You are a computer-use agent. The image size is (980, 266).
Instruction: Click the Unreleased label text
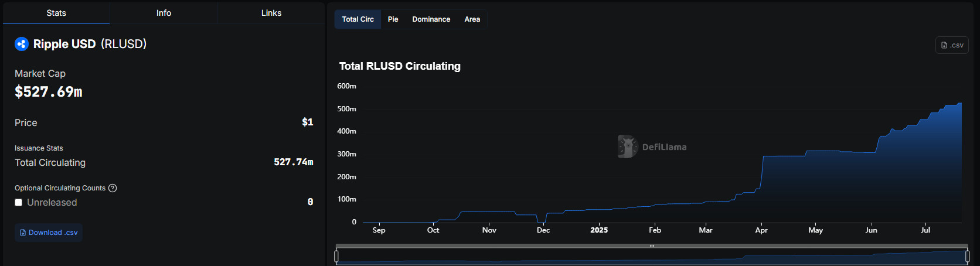52,203
